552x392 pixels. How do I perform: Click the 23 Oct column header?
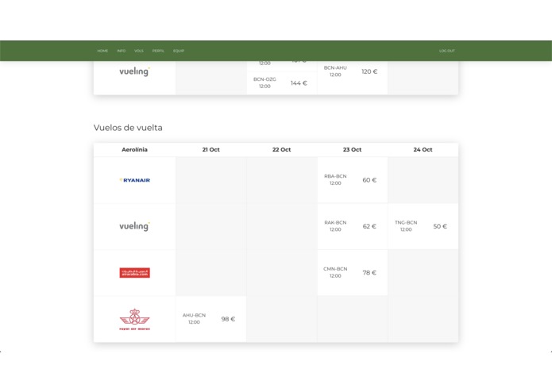[353, 150]
